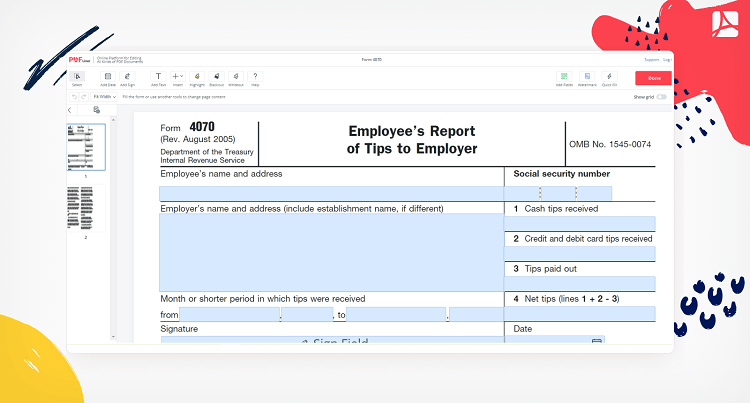Viewport: 750px width, 403px height.
Task: Click the undo arrow
Action: [74, 97]
